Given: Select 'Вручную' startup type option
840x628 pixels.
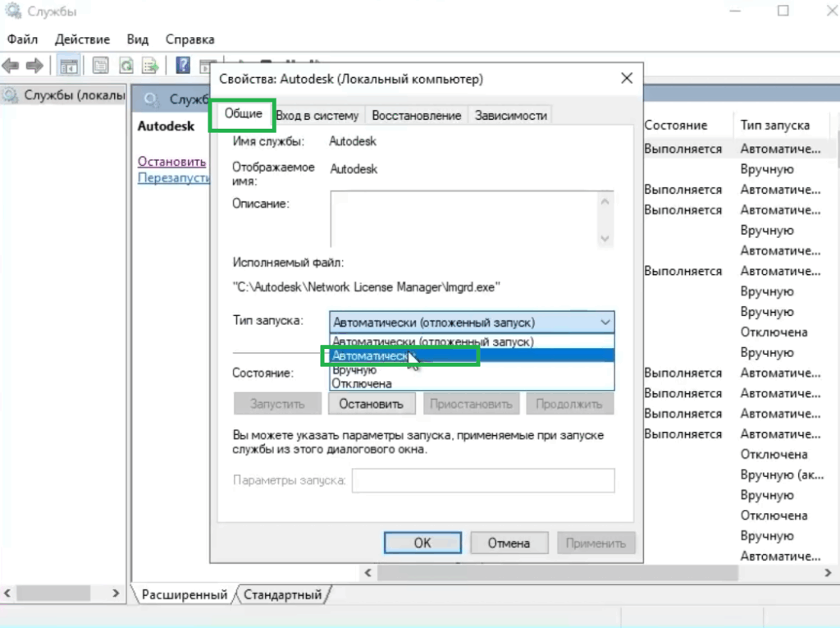Looking at the screenshot, I should (x=354, y=370).
